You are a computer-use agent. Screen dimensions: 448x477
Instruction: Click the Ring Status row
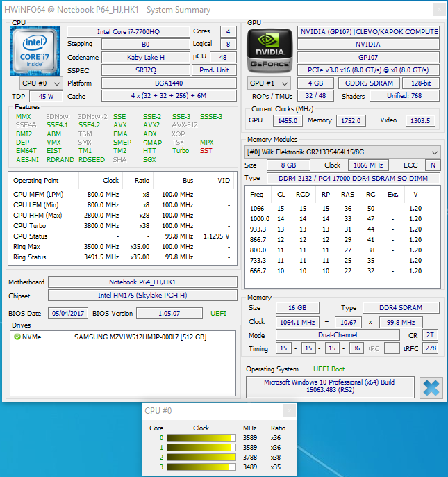click(x=122, y=257)
